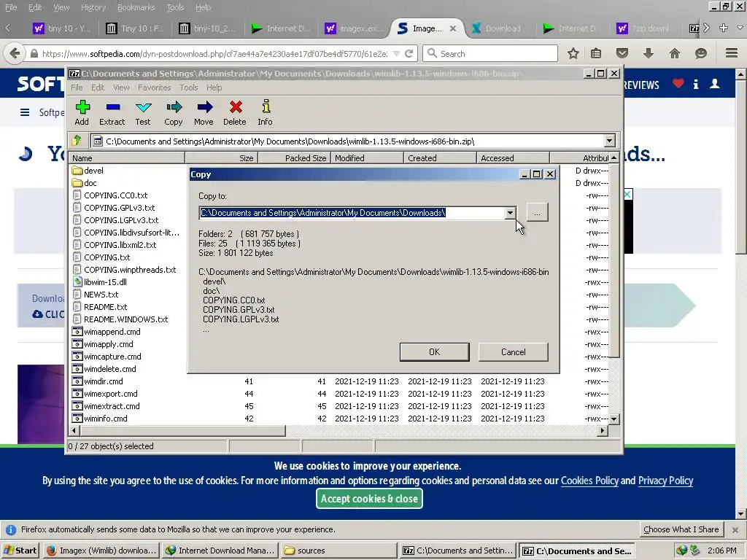This screenshot has height=560, width=747.
Task: Open the Privacy Policy link
Action: pos(665,481)
